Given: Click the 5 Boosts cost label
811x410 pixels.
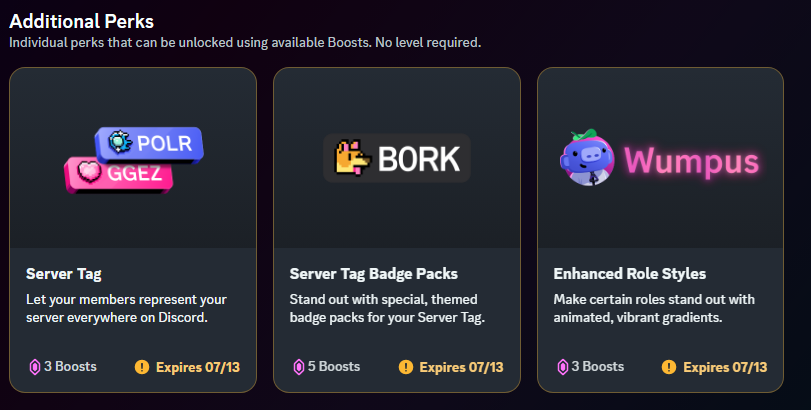Looking at the screenshot, I should click(334, 367).
